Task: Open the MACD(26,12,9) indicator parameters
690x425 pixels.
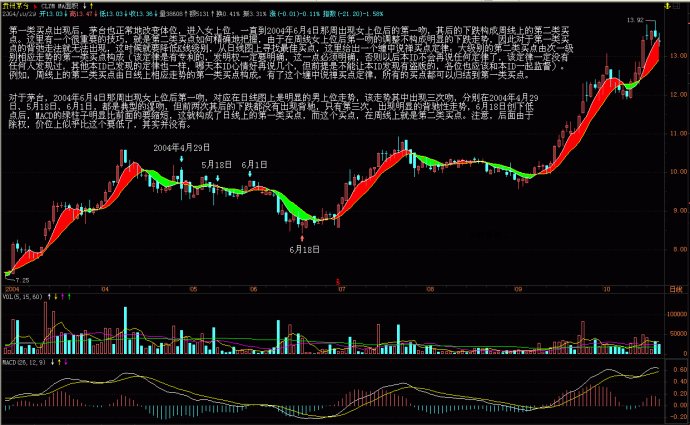Action: click(x=24, y=363)
